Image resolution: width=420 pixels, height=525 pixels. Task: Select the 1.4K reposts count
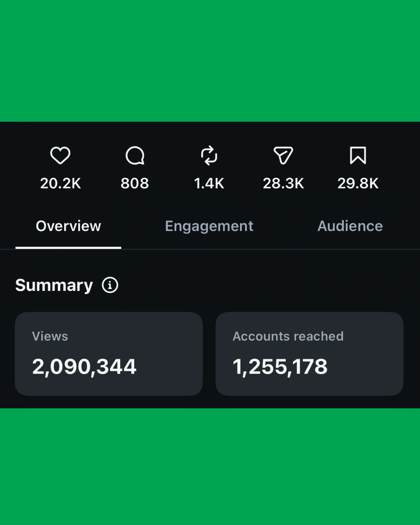[x=209, y=183]
